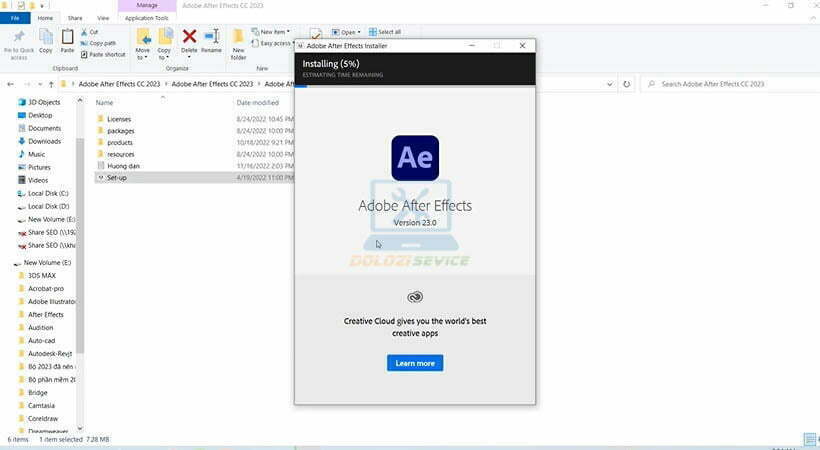Click the New folder icon
The width and height of the screenshot is (820, 450).
click(238, 40)
